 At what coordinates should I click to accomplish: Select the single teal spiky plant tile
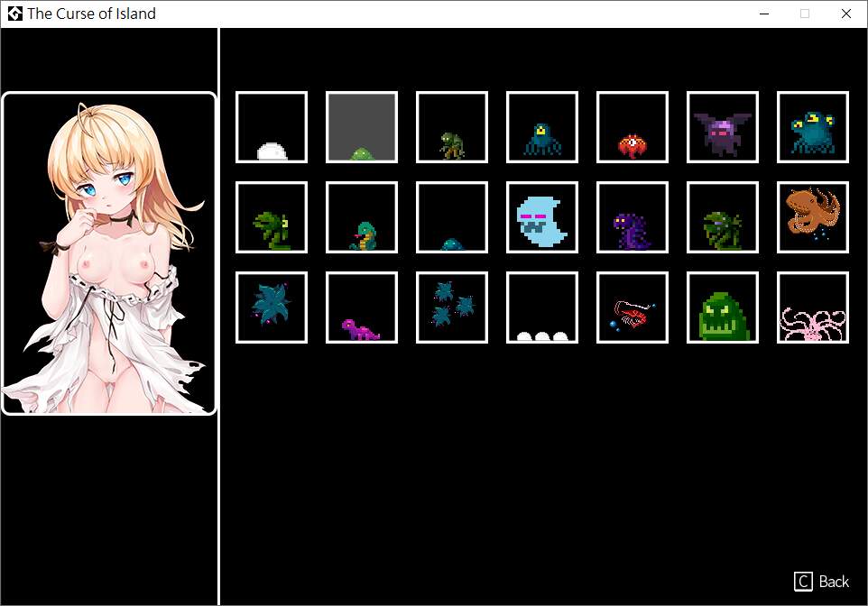[272, 308]
